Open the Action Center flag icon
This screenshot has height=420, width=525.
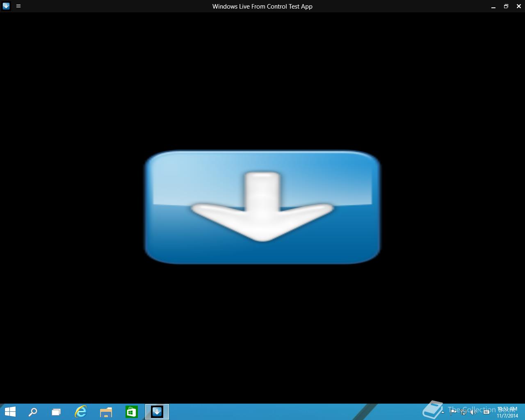(x=453, y=412)
